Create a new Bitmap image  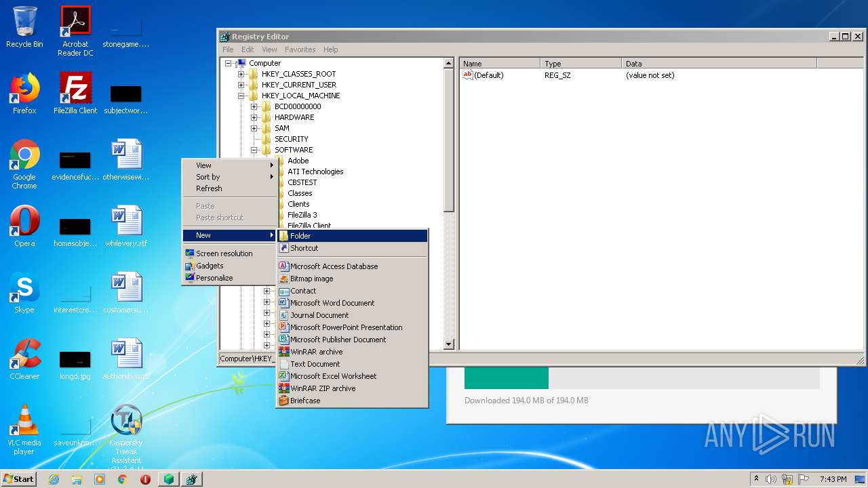click(x=352, y=279)
